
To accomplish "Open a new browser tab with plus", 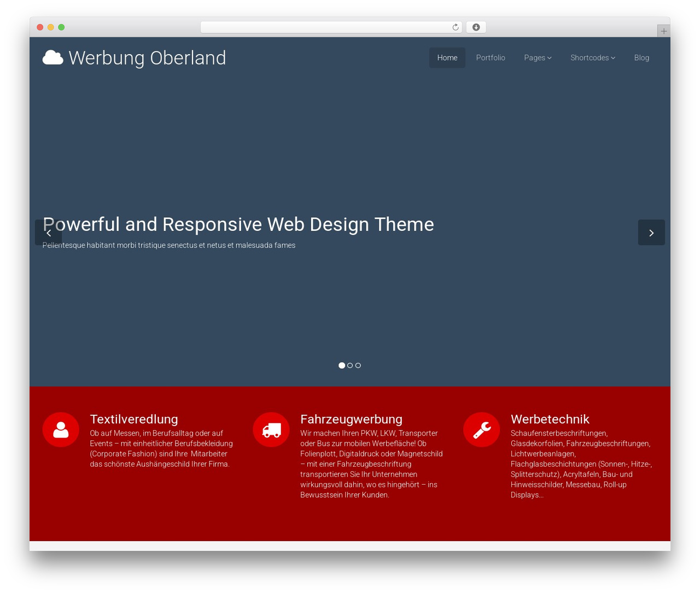I will [663, 31].
